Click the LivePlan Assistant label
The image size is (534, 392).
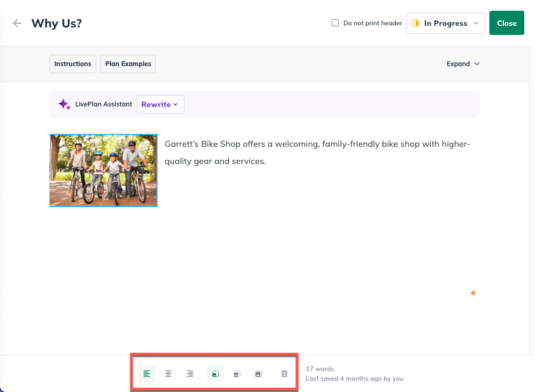pyautogui.click(x=103, y=104)
